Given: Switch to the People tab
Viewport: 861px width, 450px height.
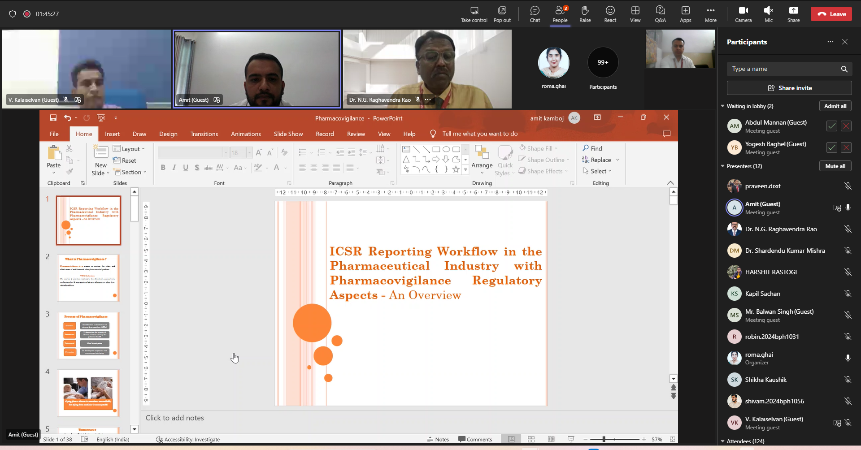Looking at the screenshot, I should pos(560,13).
